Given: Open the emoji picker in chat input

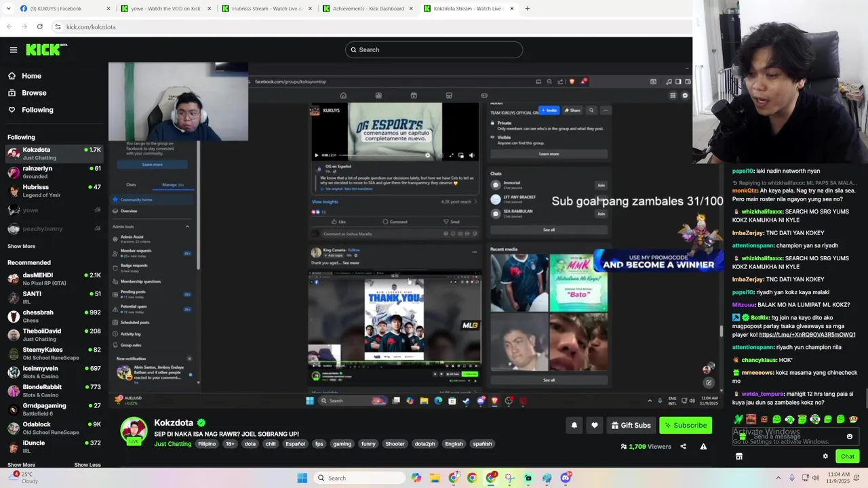Looking at the screenshot, I should pos(850,436).
